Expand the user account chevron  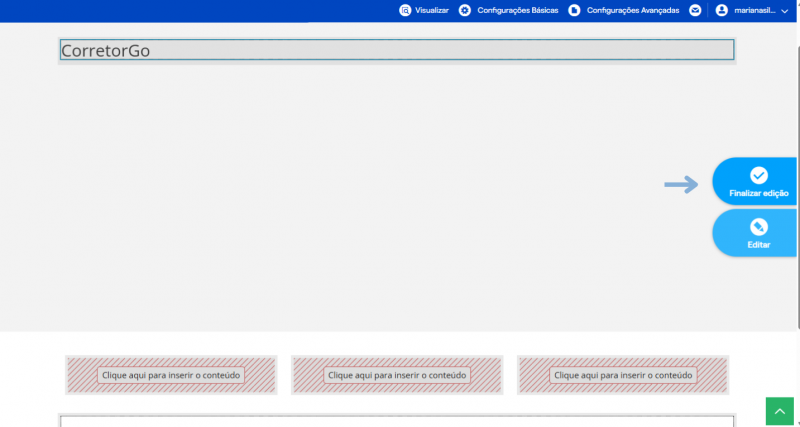click(785, 11)
